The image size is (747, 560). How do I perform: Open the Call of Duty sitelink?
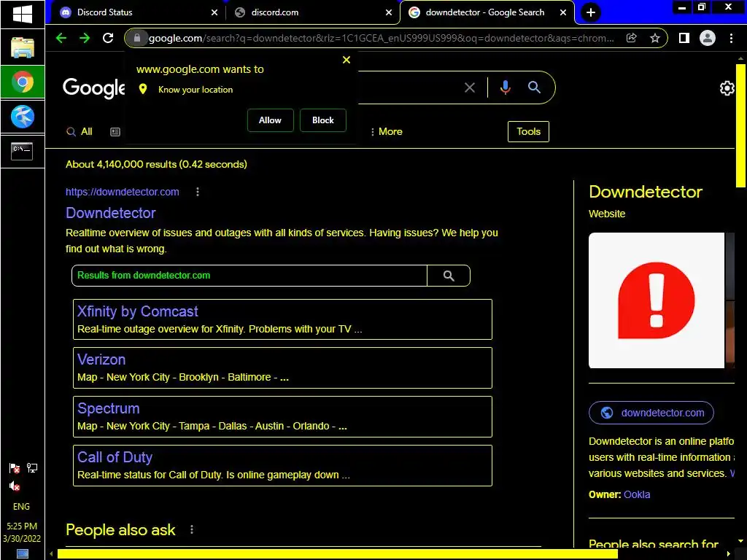tap(115, 457)
